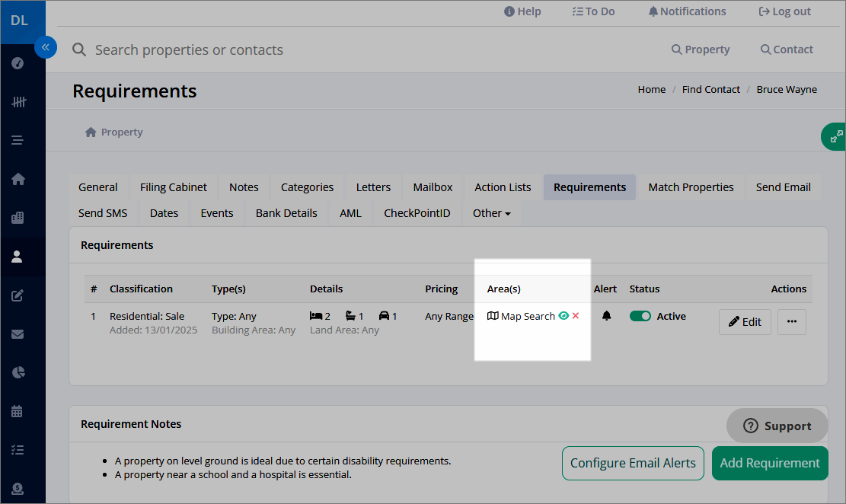Open the Filing Cabinet tab
The image size is (846, 504).
click(x=173, y=187)
